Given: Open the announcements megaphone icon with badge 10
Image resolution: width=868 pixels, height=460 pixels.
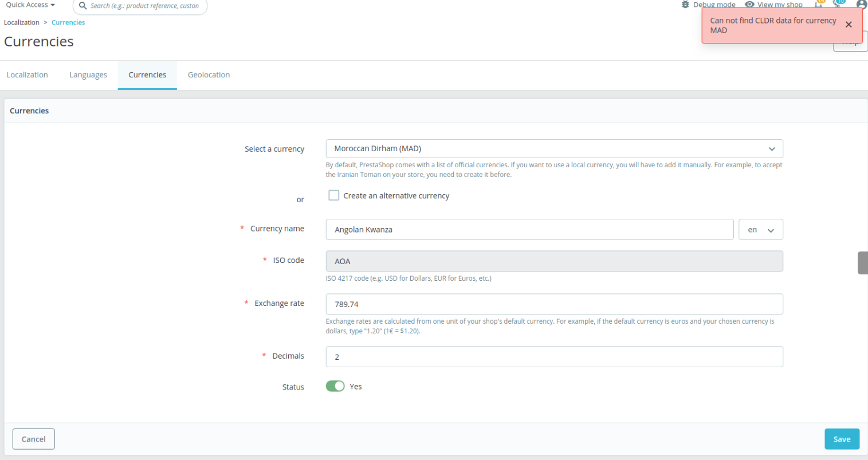Looking at the screenshot, I should tap(838, 5).
